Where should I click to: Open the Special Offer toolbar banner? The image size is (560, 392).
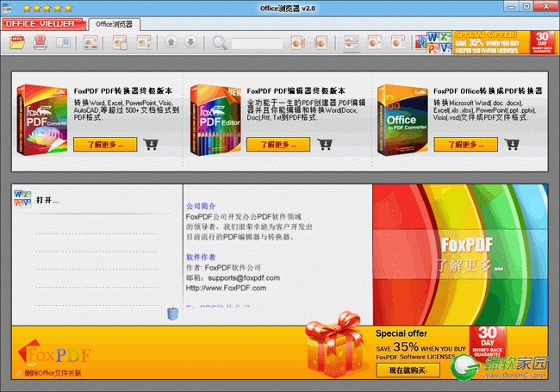click(491, 42)
